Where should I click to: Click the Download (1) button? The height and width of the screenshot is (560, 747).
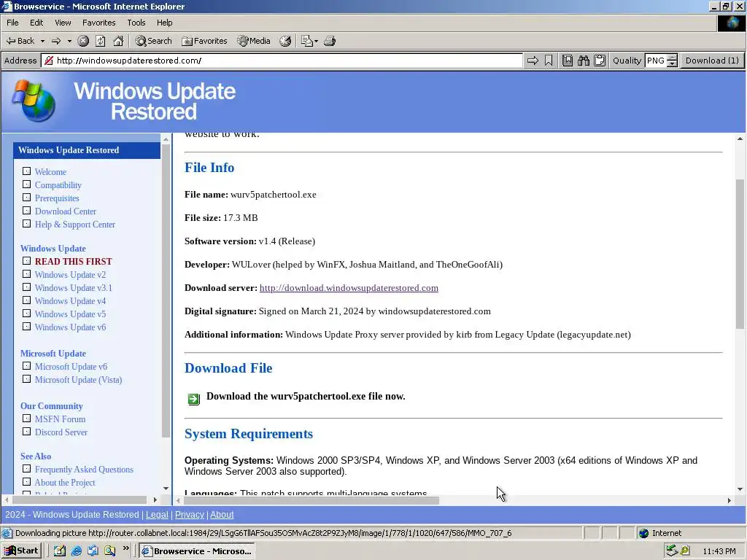(712, 61)
